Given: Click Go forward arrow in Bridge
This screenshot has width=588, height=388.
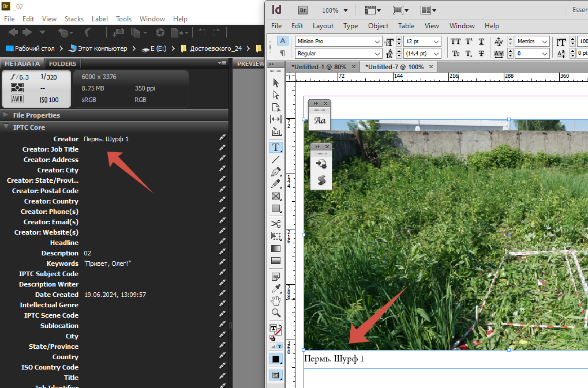Looking at the screenshot, I should click(x=27, y=33).
